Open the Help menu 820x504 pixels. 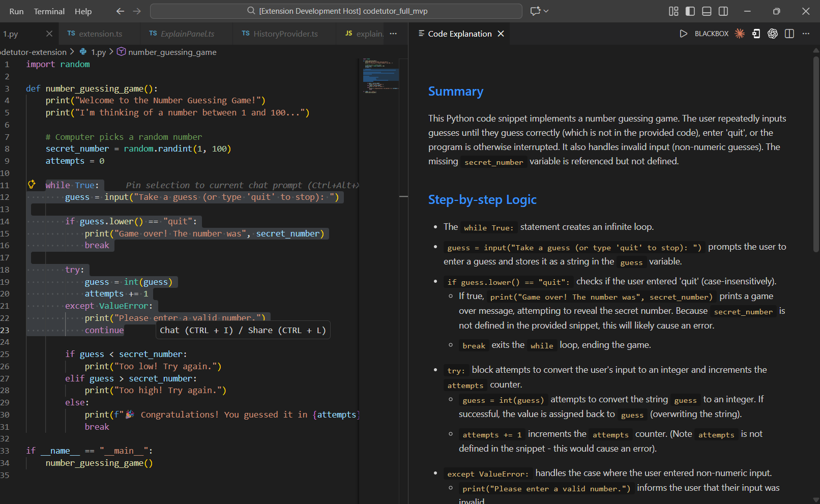(x=83, y=11)
